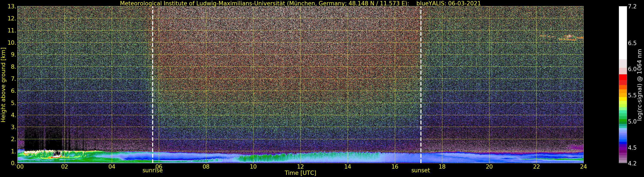Click the '11.' tick on the height axis

tap(12, 31)
